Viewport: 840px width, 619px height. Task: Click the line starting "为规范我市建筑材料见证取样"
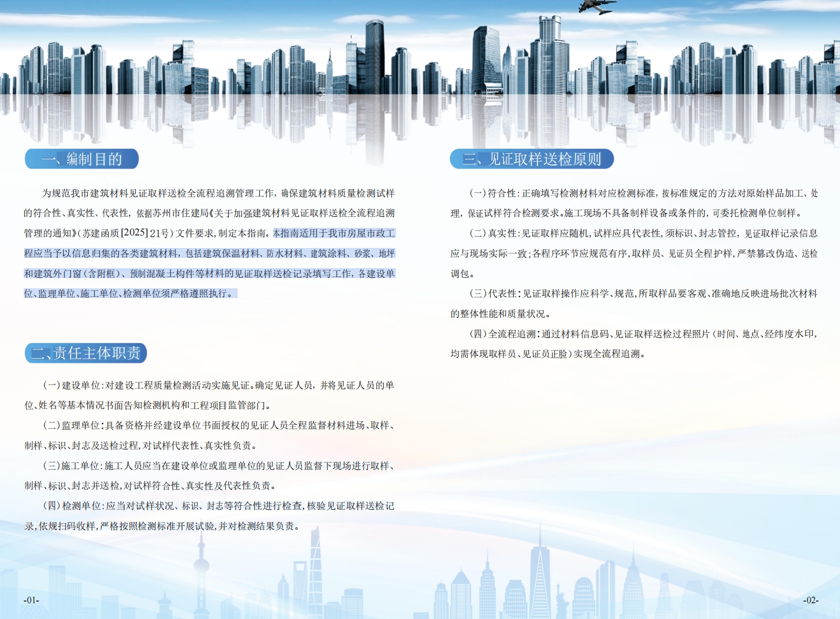click(219, 193)
